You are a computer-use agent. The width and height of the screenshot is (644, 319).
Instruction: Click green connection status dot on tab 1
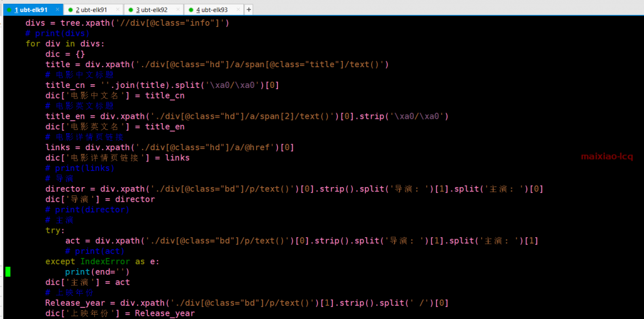tap(8, 10)
